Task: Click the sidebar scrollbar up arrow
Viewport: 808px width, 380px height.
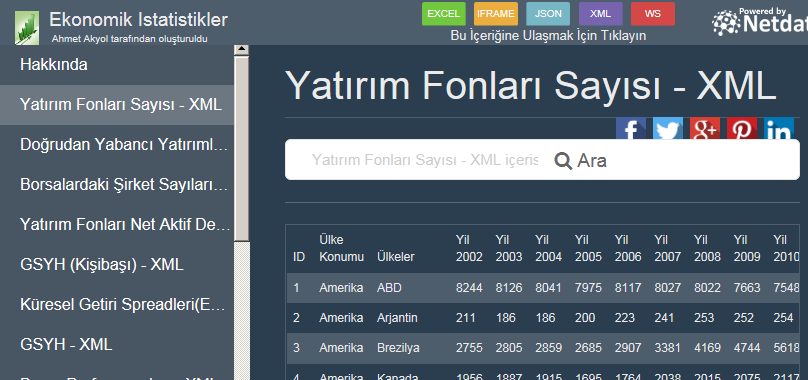Action: click(x=241, y=49)
